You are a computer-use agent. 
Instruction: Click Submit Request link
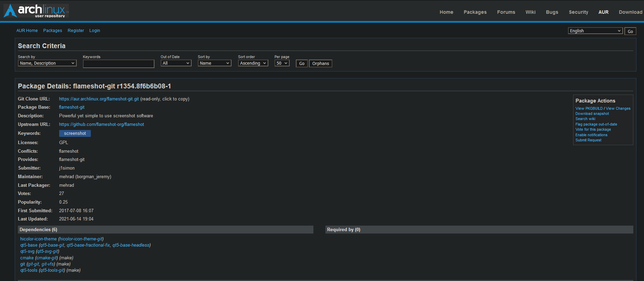click(588, 140)
